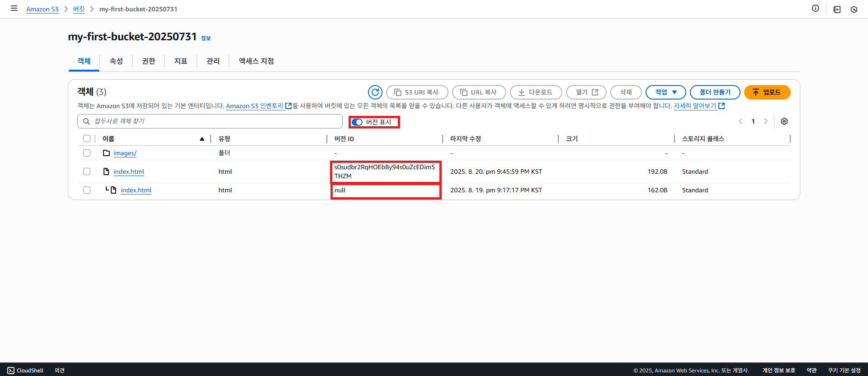Click the info panel icon in header
The height and width of the screenshot is (376, 868).
[816, 8]
